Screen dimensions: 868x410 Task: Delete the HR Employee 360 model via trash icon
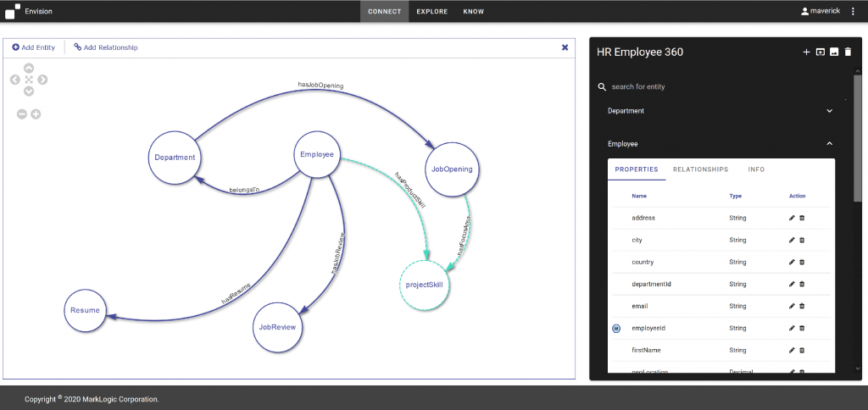pyautogui.click(x=848, y=53)
